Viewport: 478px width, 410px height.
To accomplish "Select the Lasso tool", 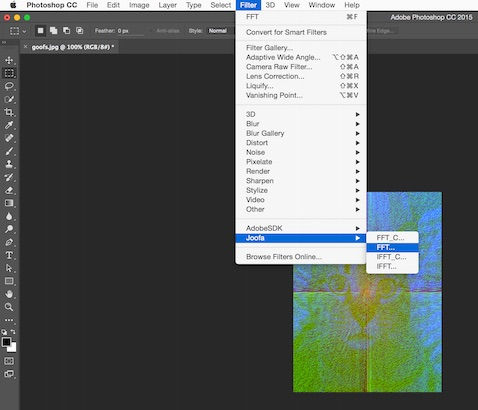I will (9, 86).
